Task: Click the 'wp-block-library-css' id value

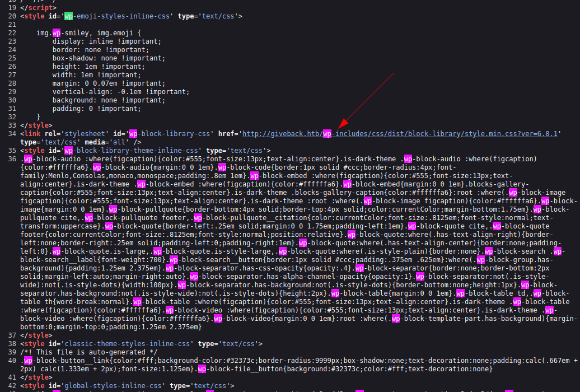Action: coord(171,134)
